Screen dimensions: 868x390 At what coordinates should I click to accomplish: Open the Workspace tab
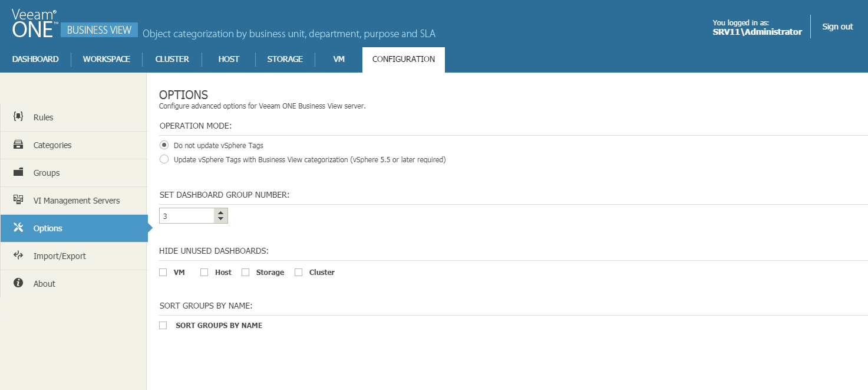[107, 59]
